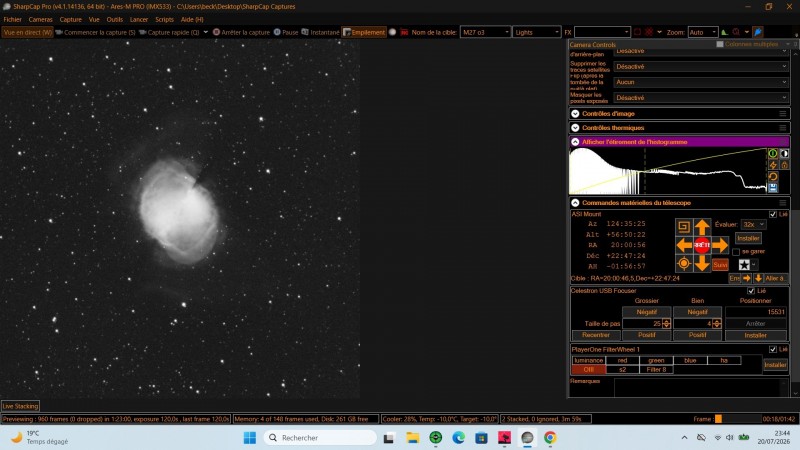Toggle the Suivi tracking button

point(720,264)
